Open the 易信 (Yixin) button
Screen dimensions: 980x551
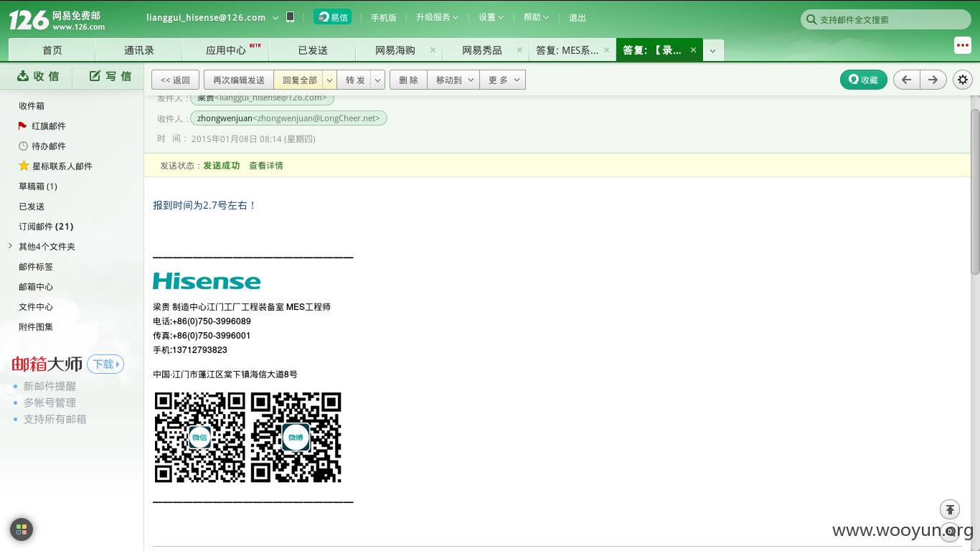tap(332, 17)
